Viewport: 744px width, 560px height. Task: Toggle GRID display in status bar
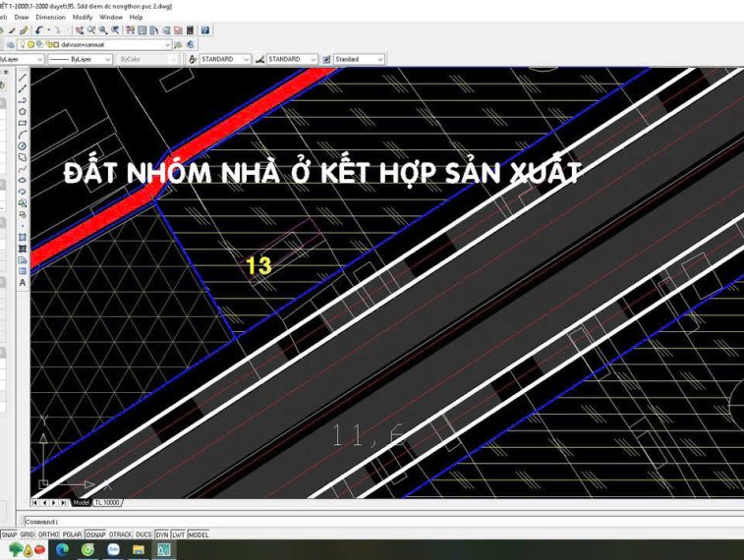pos(27,534)
